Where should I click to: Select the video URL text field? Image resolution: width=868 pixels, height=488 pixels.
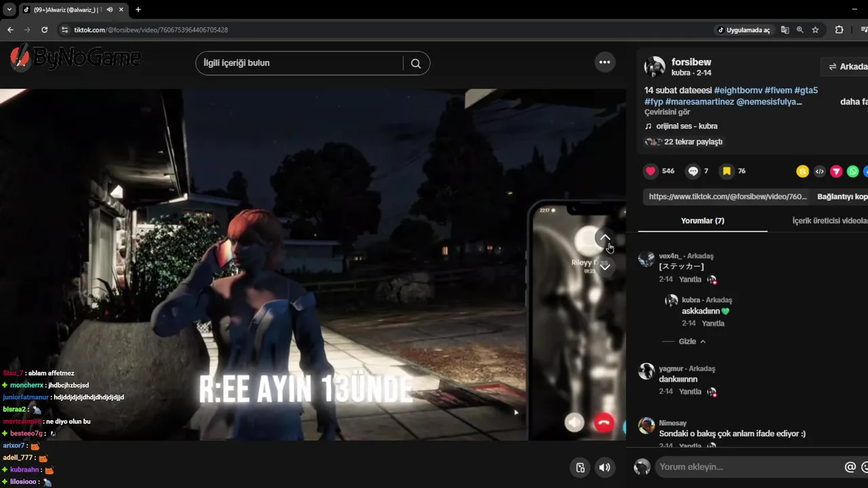point(728,197)
